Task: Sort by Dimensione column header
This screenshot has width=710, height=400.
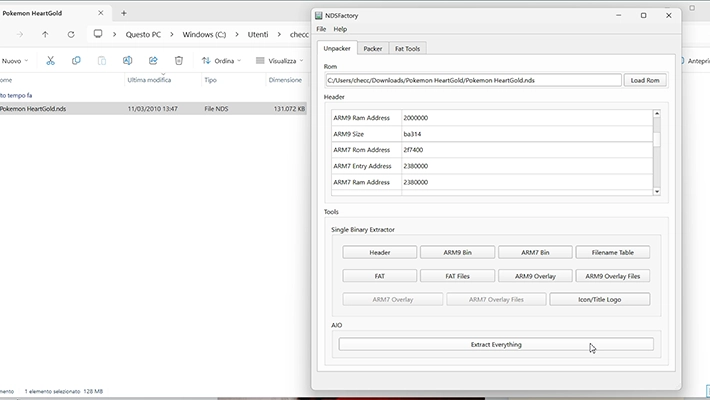Action: [x=286, y=80]
